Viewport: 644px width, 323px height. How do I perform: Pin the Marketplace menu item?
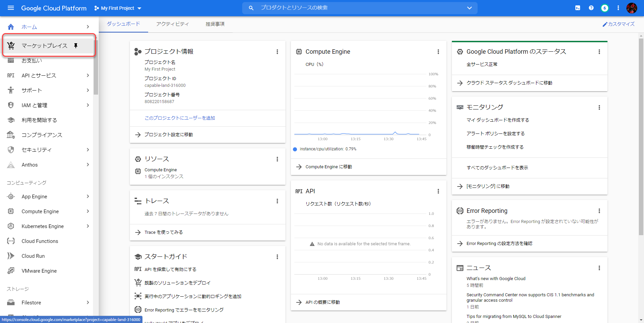tap(76, 46)
